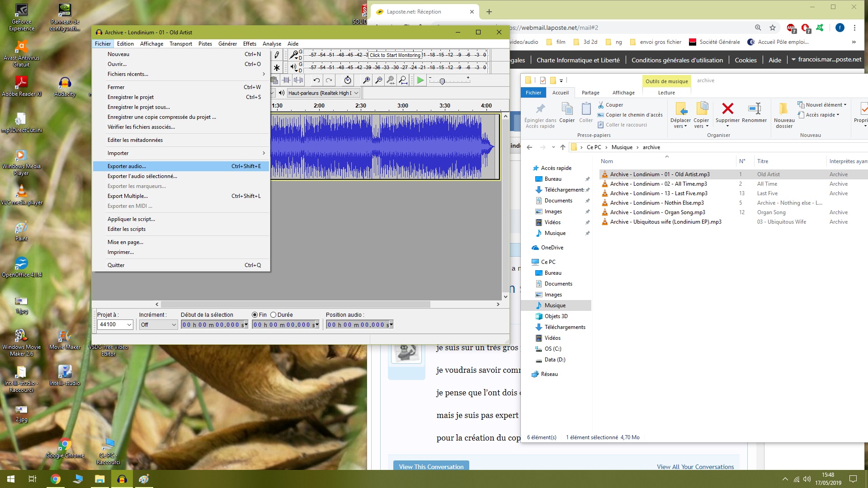
Task: Select the Durée radio button
Action: pos(273,315)
